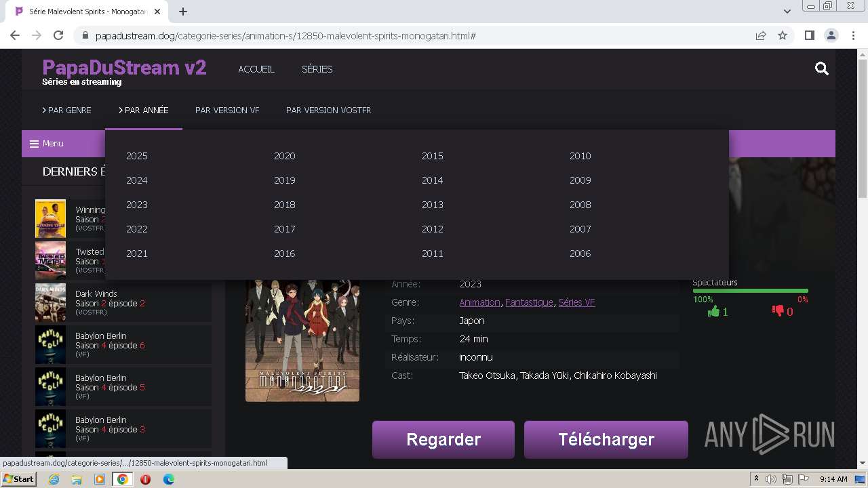Select year 2025 from the list
The height and width of the screenshot is (488, 868).
(x=136, y=156)
